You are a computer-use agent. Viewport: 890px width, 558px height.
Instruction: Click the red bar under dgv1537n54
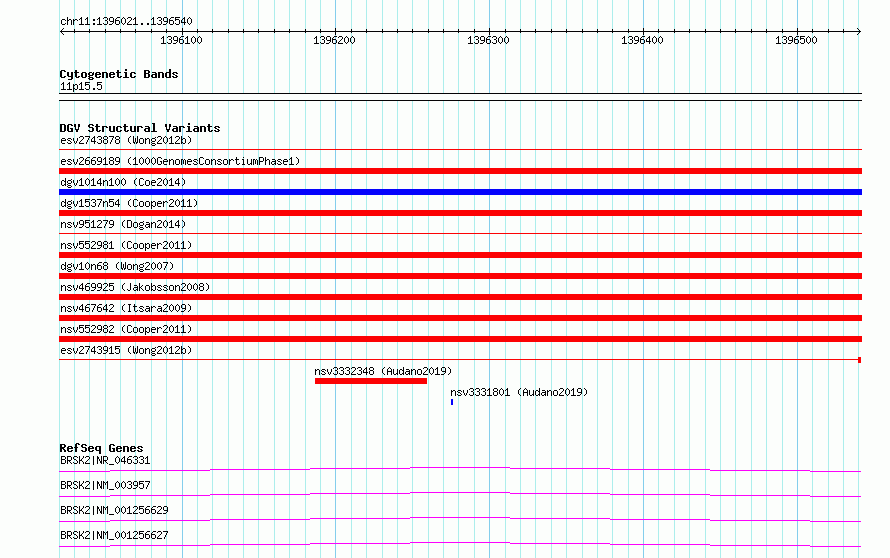[460, 213]
